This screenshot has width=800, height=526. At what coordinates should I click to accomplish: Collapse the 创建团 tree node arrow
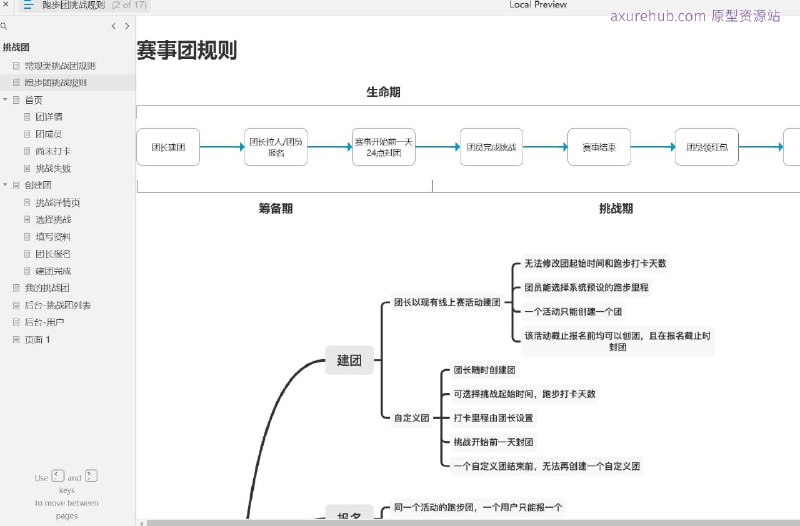pos(5,185)
